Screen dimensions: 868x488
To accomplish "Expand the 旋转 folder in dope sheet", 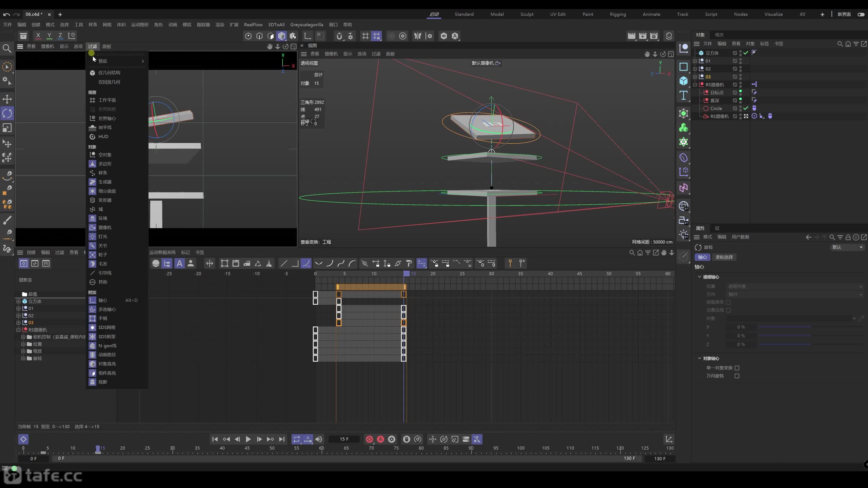I will pyautogui.click(x=23, y=358).
